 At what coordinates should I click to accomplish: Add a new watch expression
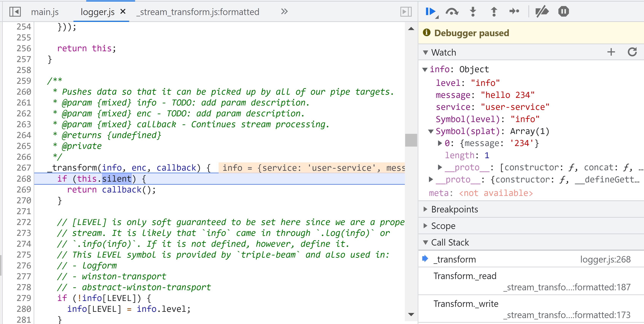tap(611, 52)
